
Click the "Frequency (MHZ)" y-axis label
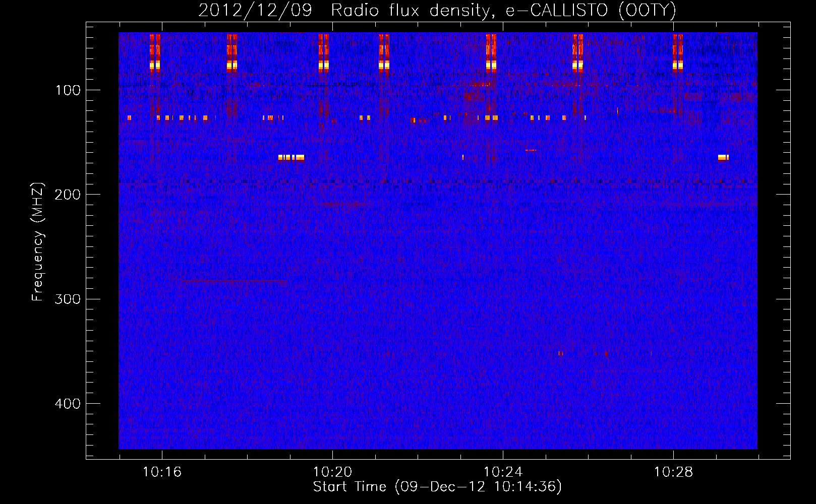(x=38, y=242)
